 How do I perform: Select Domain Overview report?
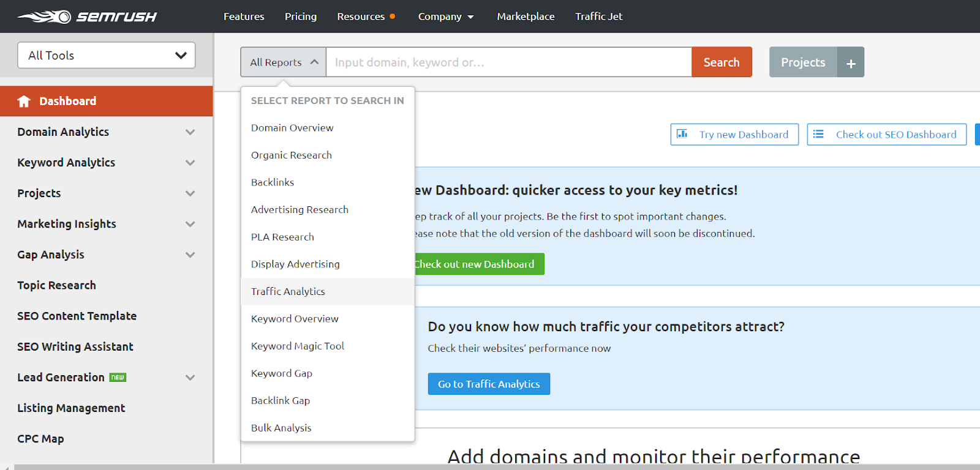tap(328, 128)
